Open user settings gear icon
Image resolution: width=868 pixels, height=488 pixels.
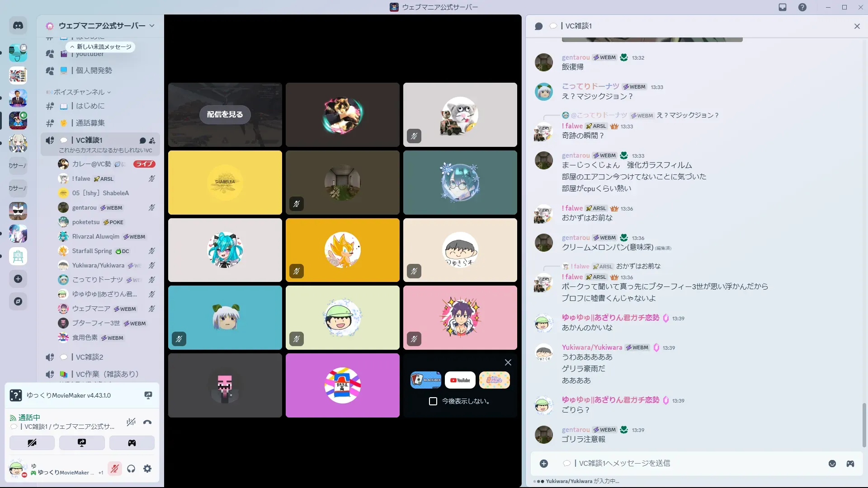147,469
